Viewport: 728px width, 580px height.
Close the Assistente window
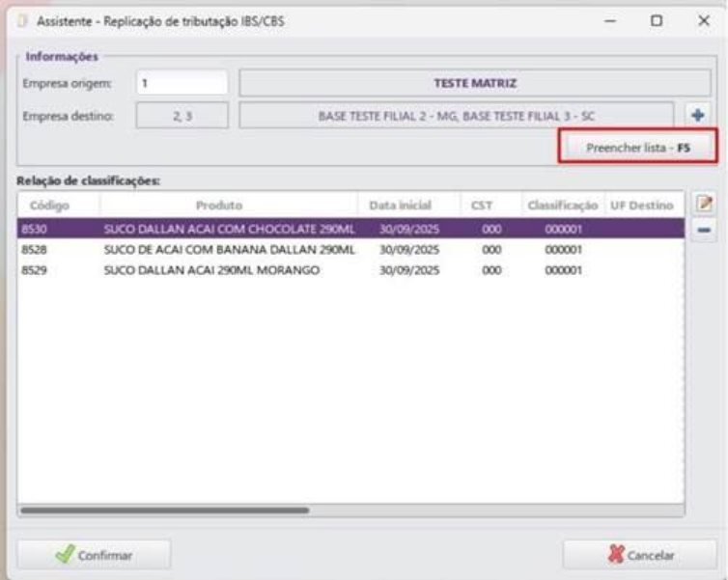[704, 21]
